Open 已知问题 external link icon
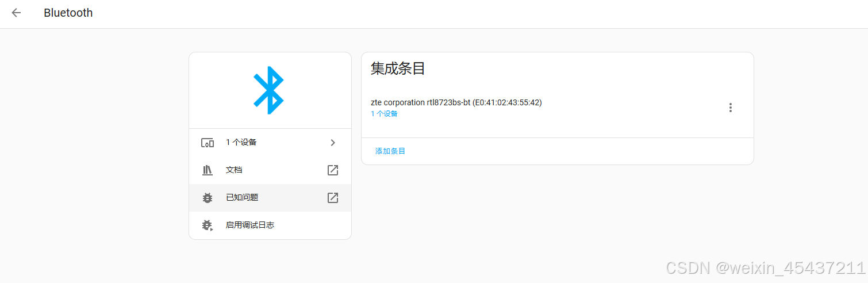Screen dimensions: 868x283 point(333,198)
